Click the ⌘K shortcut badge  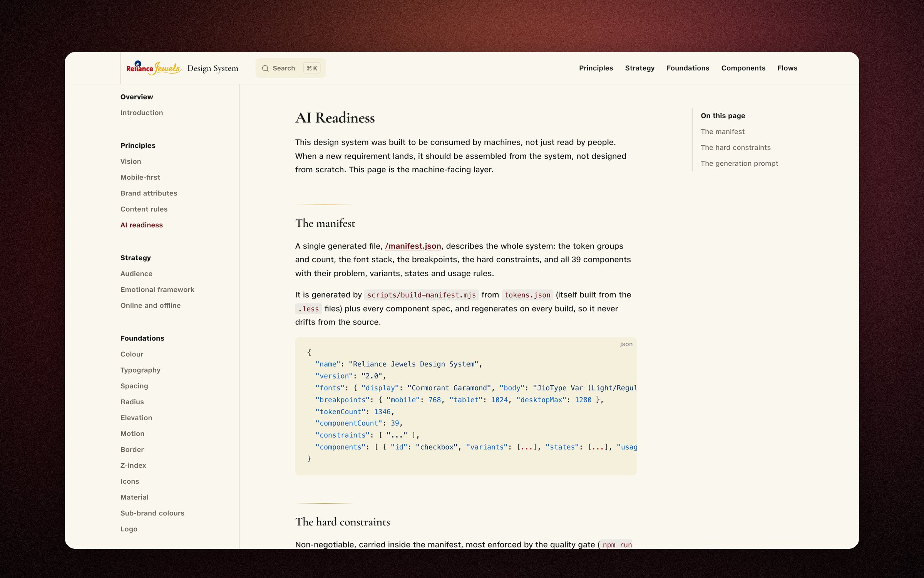click(x=312, y=68)
